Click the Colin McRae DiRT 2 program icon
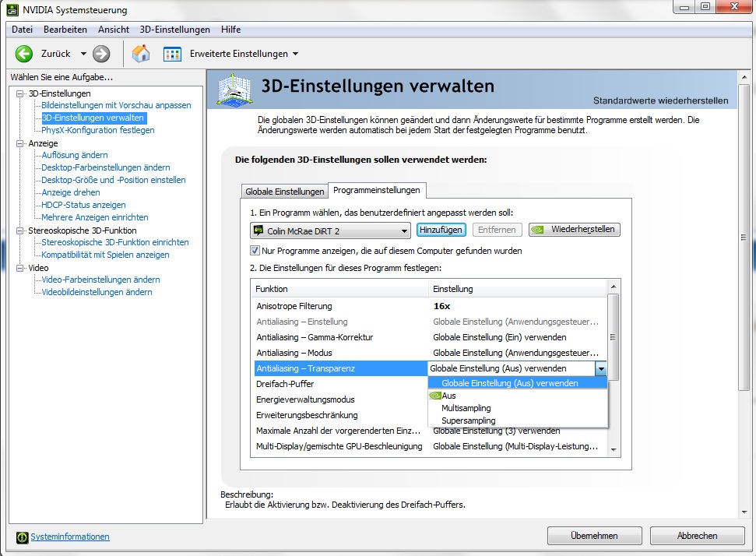Viewport: 756px width, 556px height. [259, 230]
